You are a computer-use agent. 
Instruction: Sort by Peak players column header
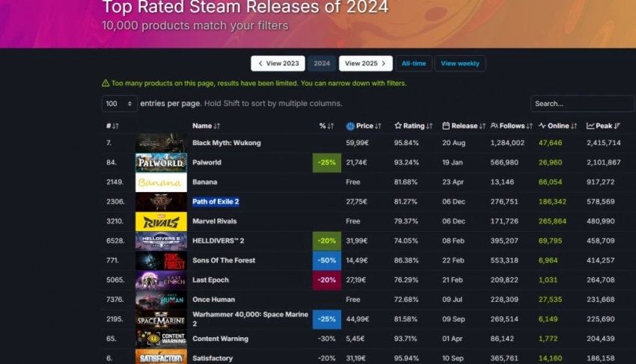604,126
